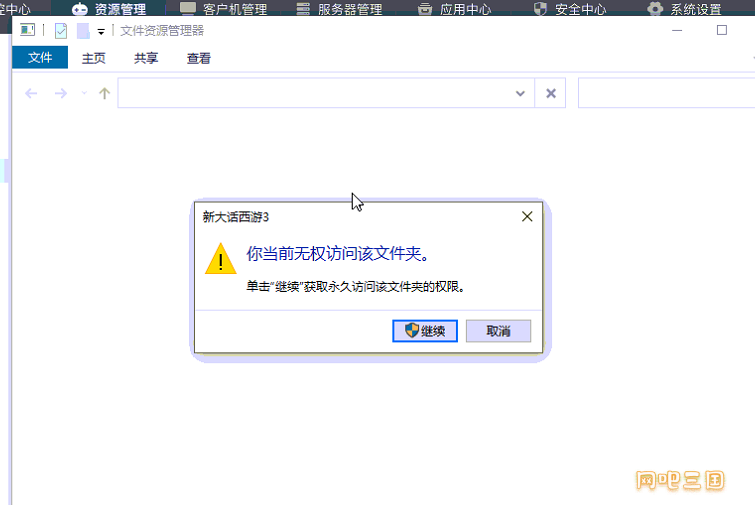Viewport: 755px width, 505px height.
Task: Click the Explorer window icon at top left
Action: tap(27, 30)
